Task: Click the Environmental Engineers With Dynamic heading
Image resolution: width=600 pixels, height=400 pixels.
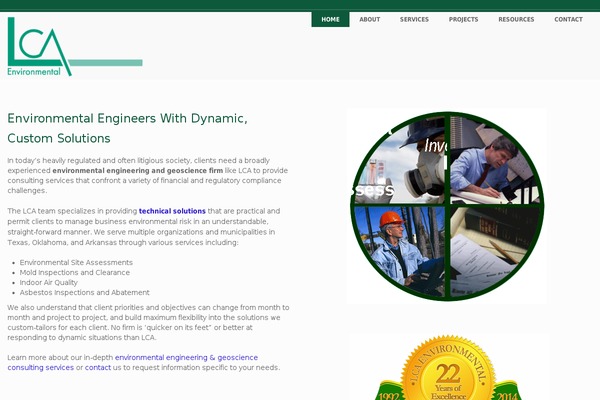Action: coord(127,128)
